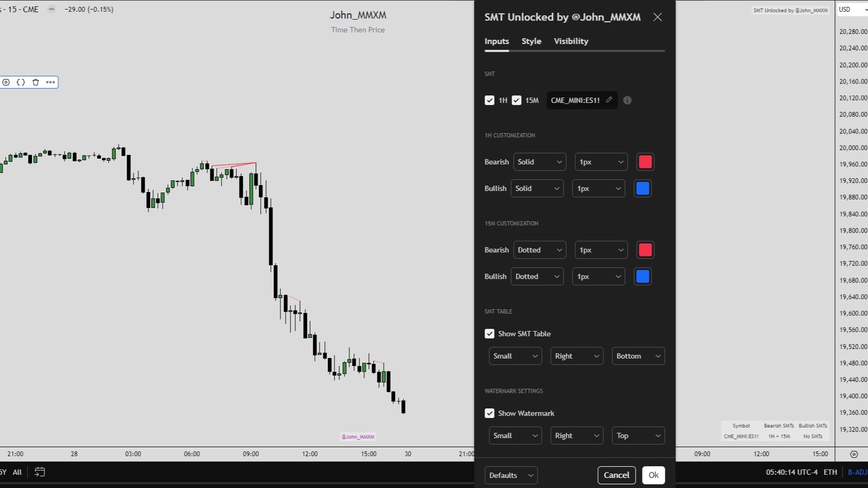Switch to the Visibility tab

pyautogui.click(x=571, y=41)
